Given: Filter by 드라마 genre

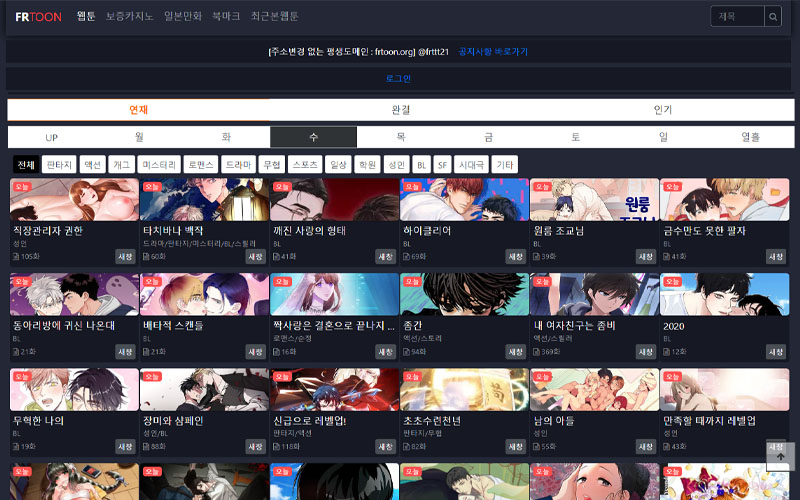Looking at the screenshot, I should point(238,165).
